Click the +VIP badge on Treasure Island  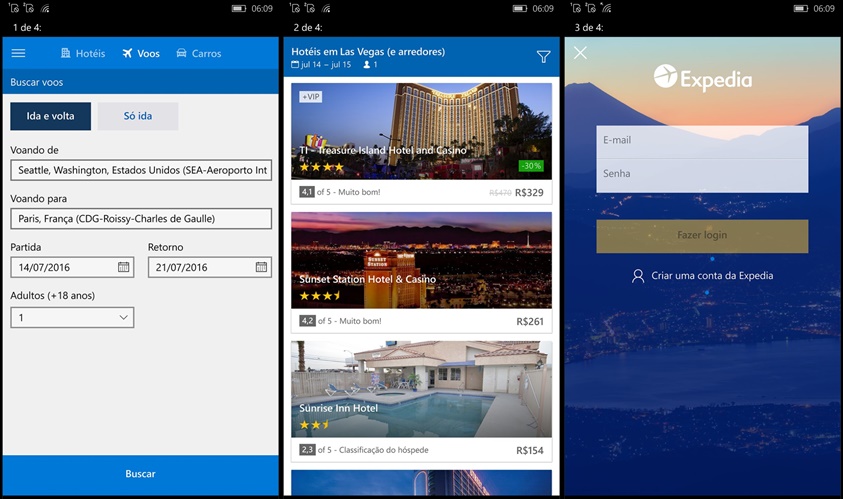click(x=310, y=97)
